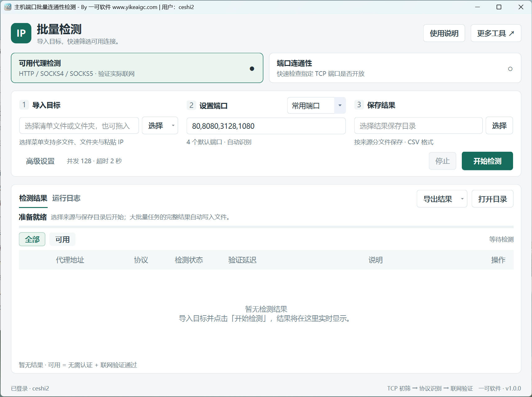
Task: Click the 停止 button
Action: [x=442, y=161]
